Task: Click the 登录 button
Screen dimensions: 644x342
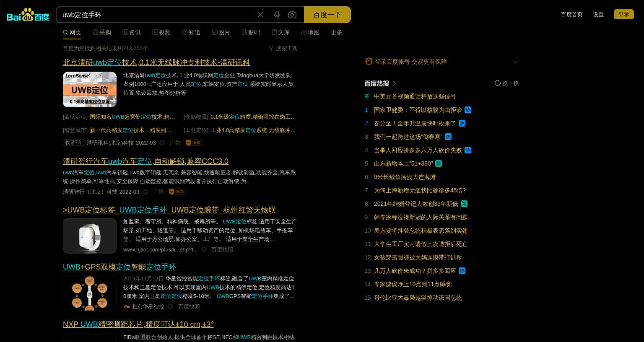Action: [x=624, y=14]
